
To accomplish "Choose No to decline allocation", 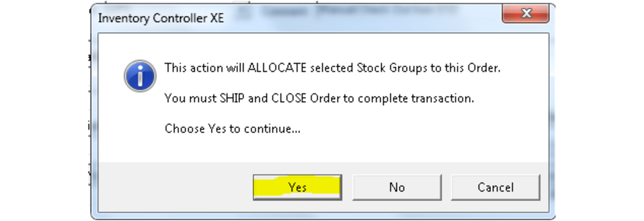I will click(397, 187).
